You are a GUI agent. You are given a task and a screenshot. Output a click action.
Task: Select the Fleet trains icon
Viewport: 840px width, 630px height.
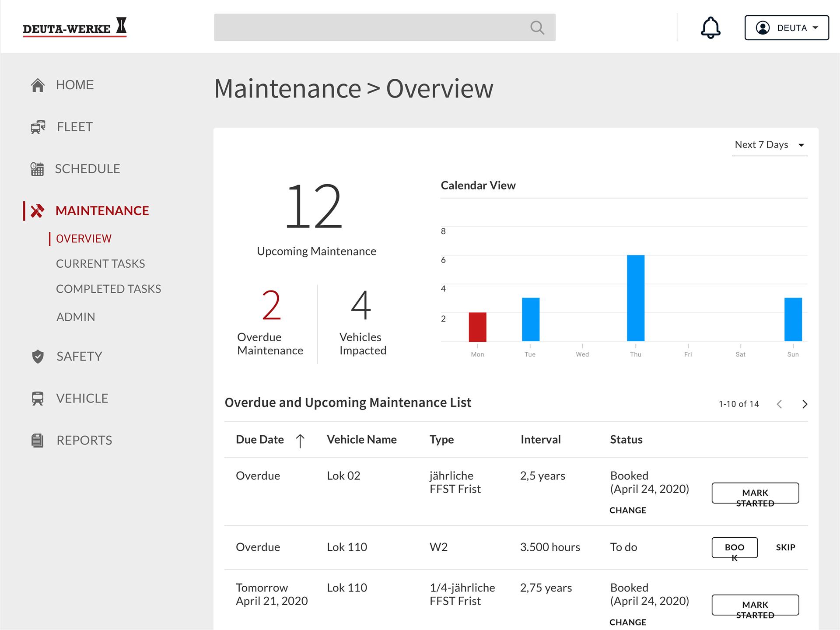(x=38, y=127)
